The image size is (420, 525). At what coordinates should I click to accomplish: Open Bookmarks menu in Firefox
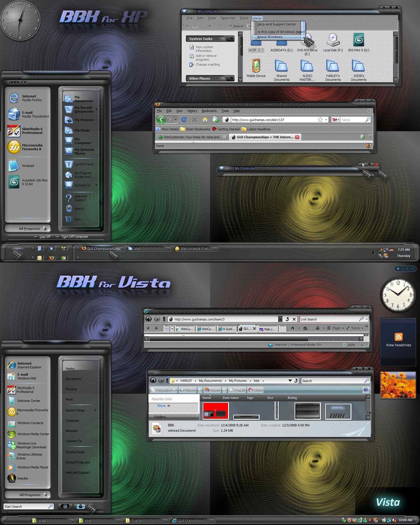pyautogui.click(x=209, y=111)
